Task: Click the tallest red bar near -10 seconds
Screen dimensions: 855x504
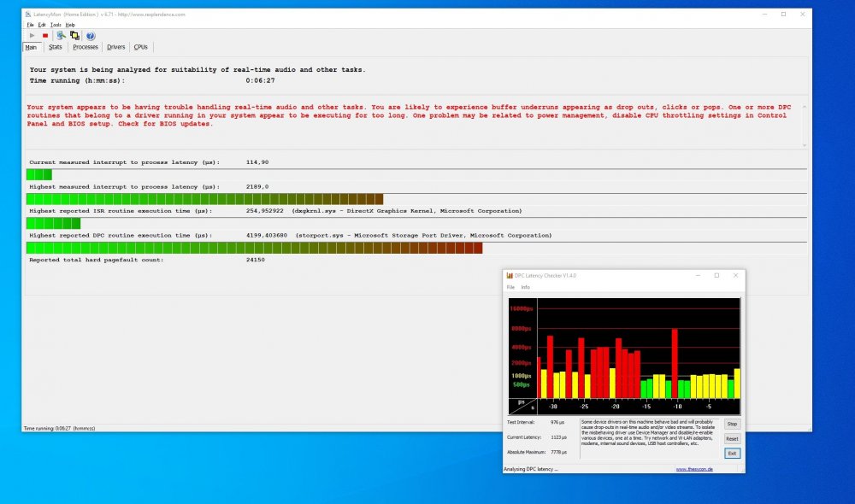Action: coord(675,363)
